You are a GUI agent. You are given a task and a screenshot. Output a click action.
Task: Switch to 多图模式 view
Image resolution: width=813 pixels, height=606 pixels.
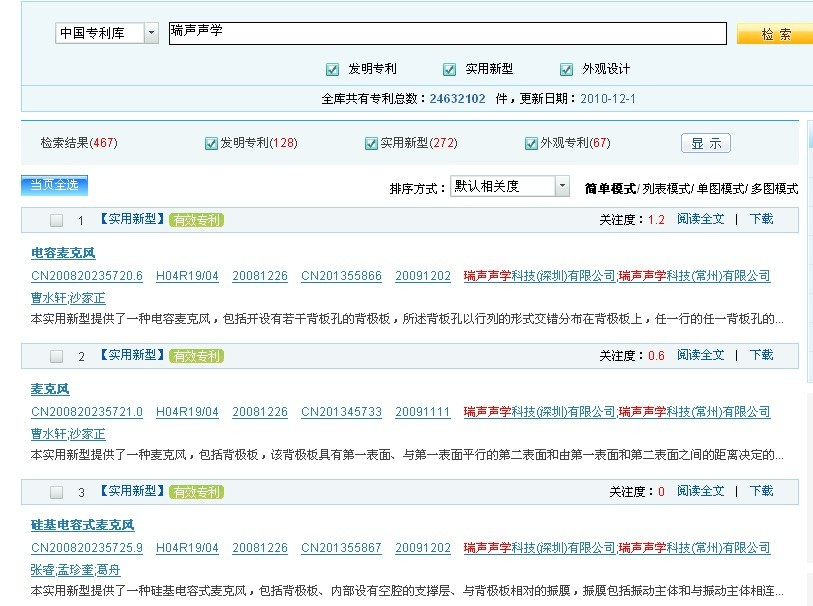[x=775, y=188]
